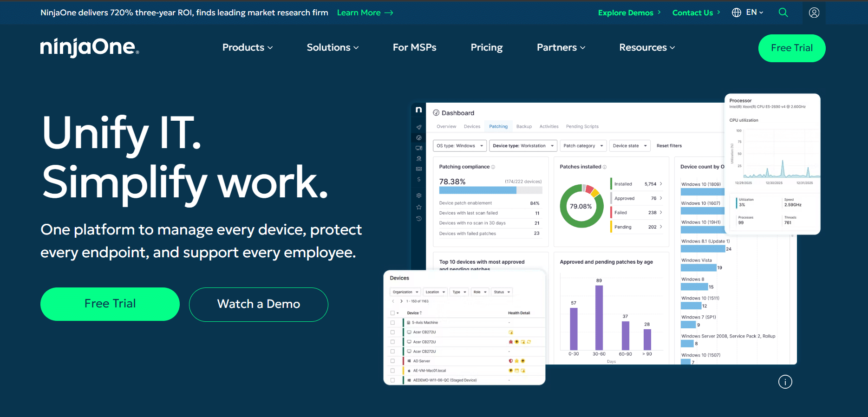Screen dimensions: 868x417
Task: Open the user account icon
Action: (x=814, y=13)
